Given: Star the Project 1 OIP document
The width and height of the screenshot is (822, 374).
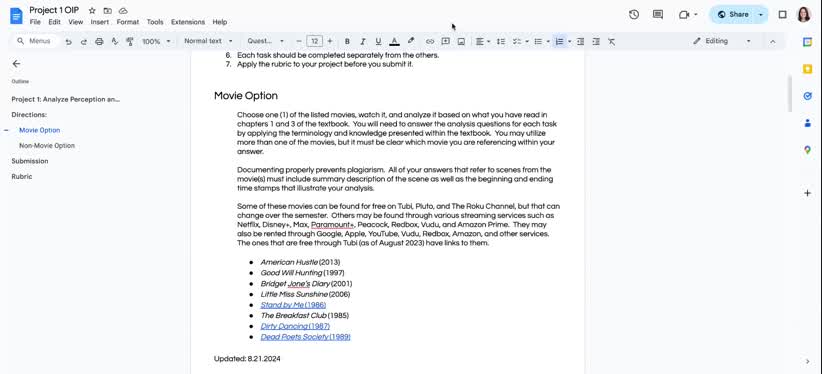Looking at the screenshot, I should click(92, 10).
